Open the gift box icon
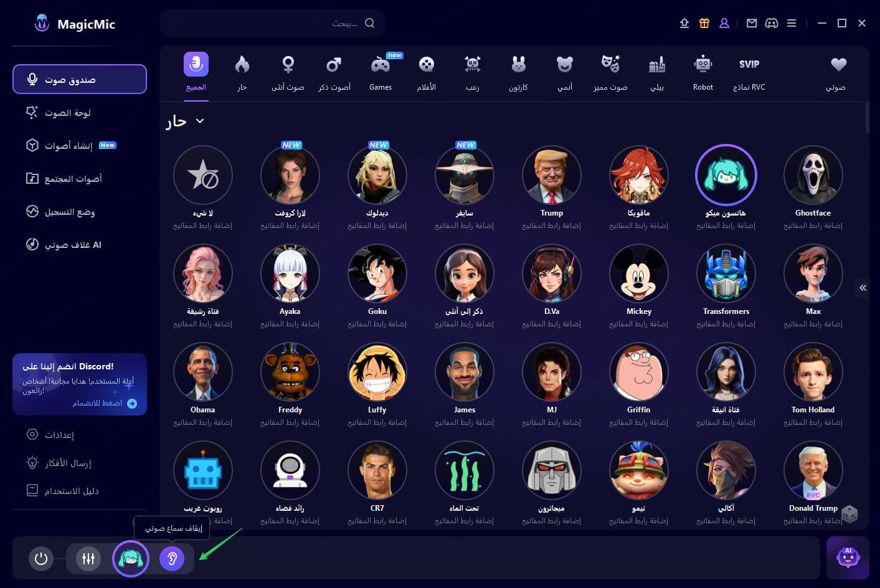 click(x=704, y=23)
